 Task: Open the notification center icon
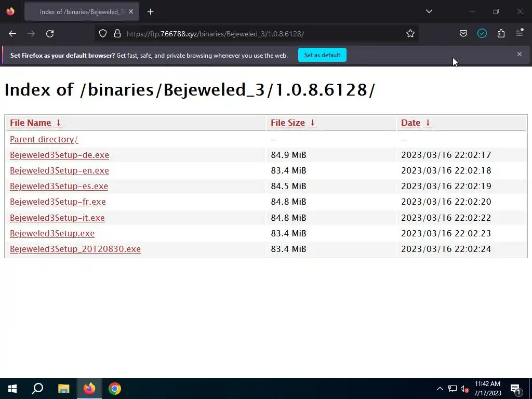click(515, 389)
